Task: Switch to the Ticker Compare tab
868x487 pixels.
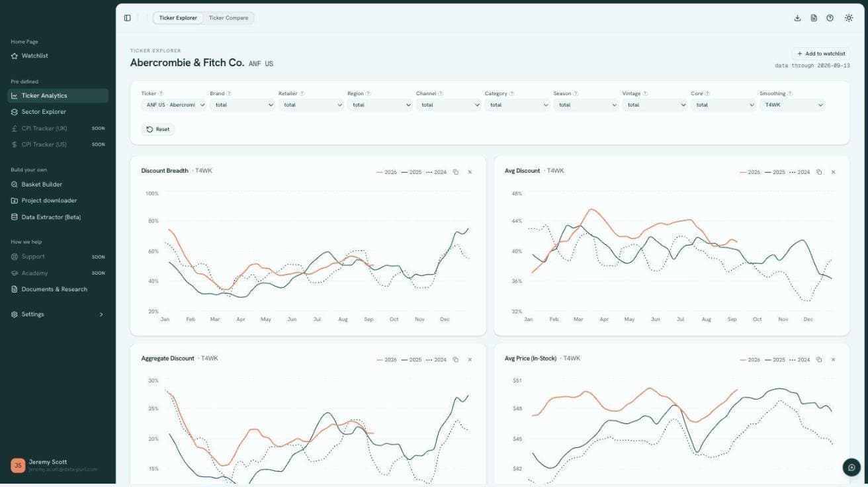Action: coord(228,18)
